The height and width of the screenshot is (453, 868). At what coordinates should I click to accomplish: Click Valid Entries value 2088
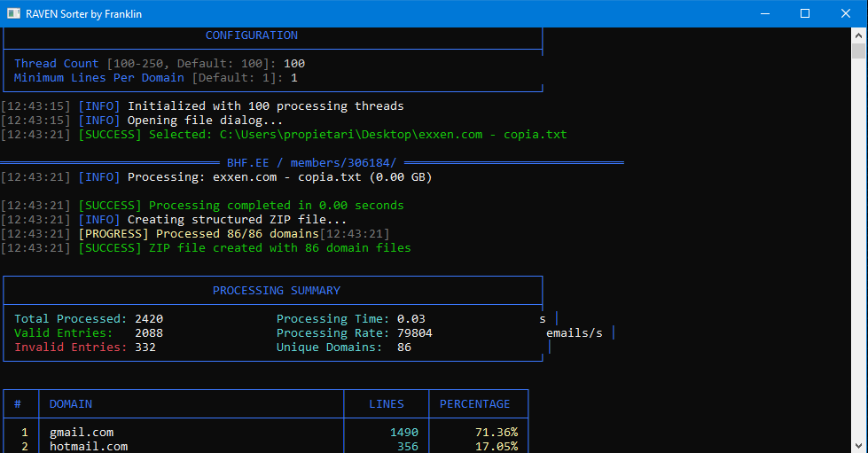(149, 332)
